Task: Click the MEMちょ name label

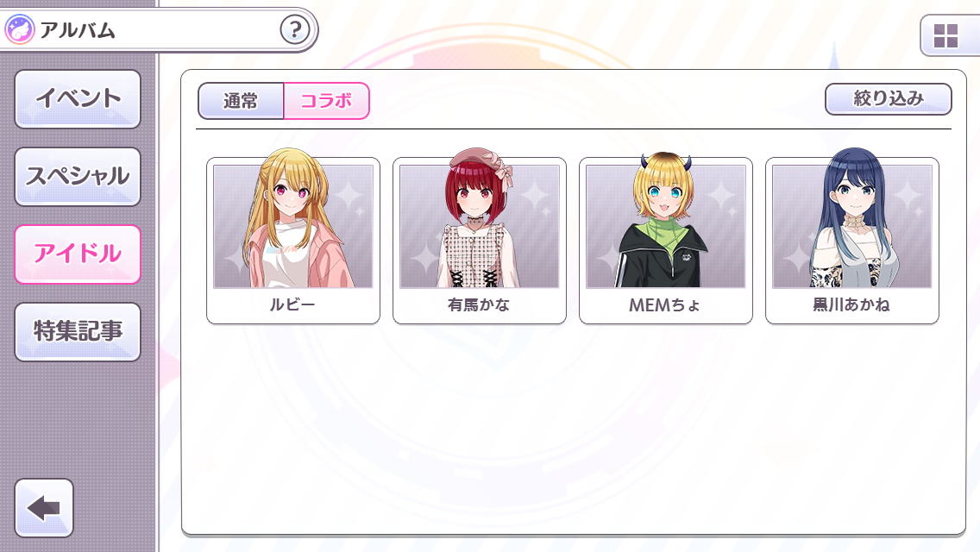Action: point(665,305)
